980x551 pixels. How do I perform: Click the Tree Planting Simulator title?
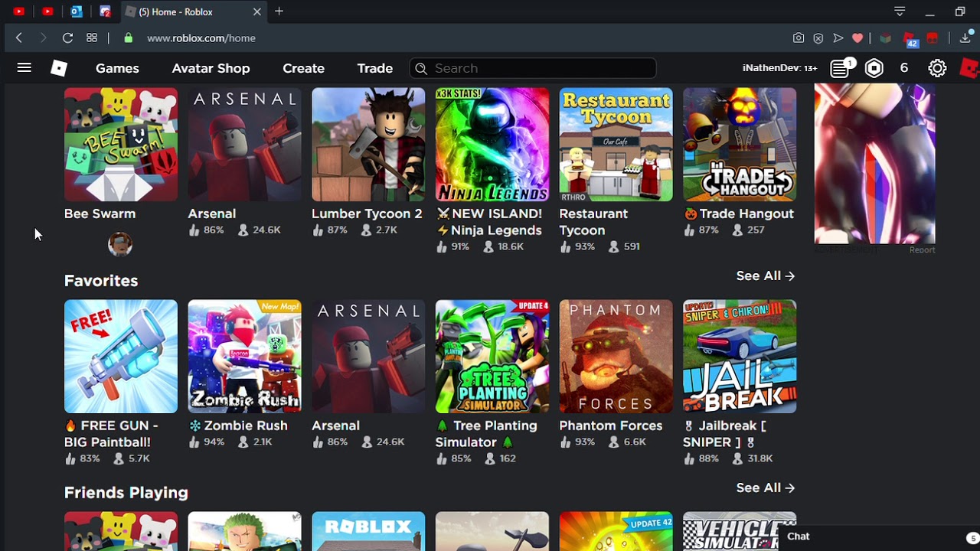coord(486,434)
